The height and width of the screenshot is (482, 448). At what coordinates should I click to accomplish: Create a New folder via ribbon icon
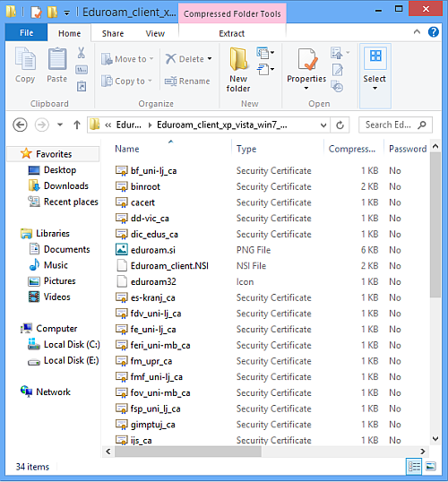tap(238, 59)
